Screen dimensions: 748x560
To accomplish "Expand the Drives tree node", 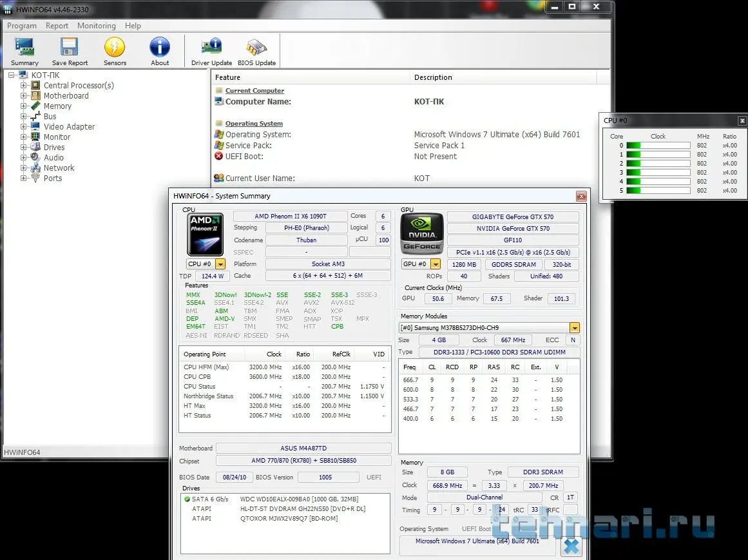I will click(23, 147).
